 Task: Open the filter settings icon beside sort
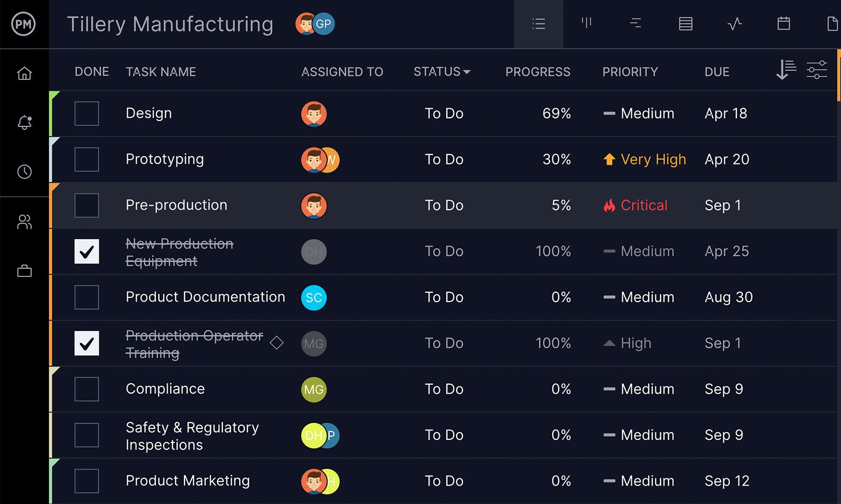point(817,69)
